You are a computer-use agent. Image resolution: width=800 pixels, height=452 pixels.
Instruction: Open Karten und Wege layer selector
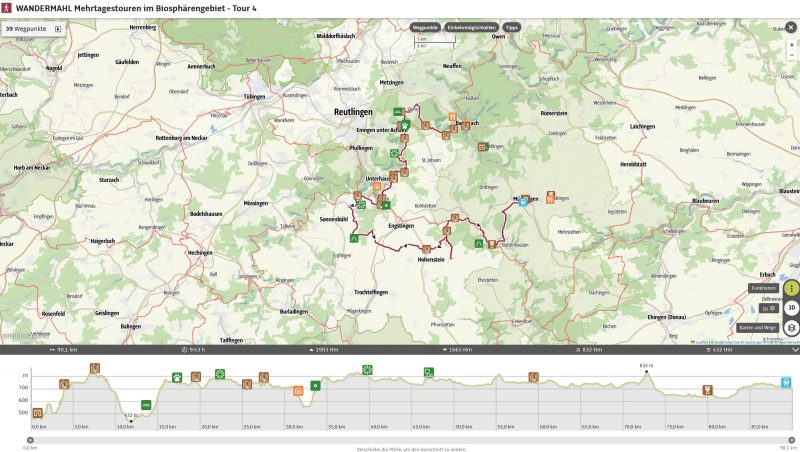click(x=791, y=328)
